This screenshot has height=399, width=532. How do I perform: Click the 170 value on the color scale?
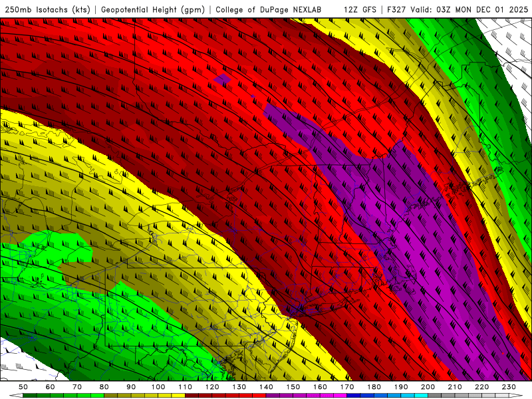point(347,387)
